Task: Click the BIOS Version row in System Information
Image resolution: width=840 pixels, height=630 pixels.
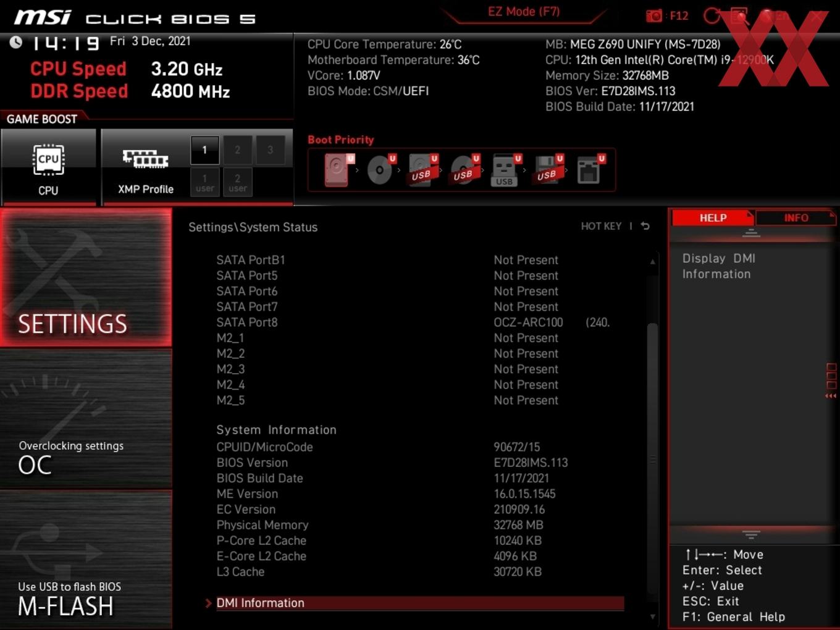Action: click(392, 463)
